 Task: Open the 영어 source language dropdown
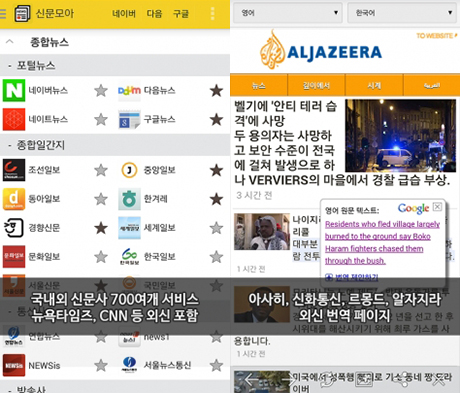tap(288, 13)
